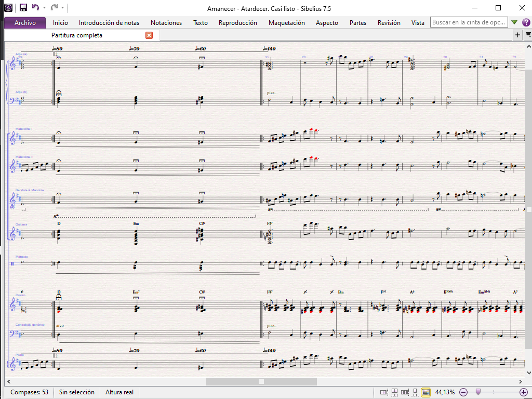Select the top 140 tempo marking
This screenshot has height=399, width=532.
[x=270, y=48]
